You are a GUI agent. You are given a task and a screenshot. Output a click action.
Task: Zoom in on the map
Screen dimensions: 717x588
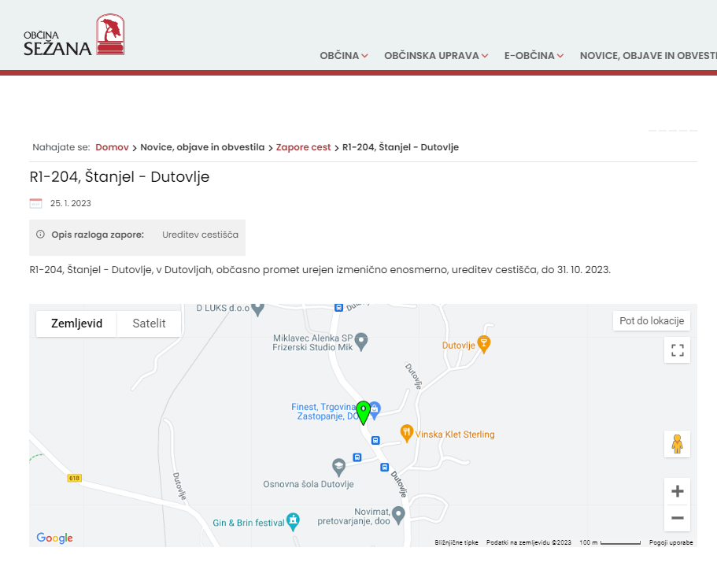tap(677, 491)
